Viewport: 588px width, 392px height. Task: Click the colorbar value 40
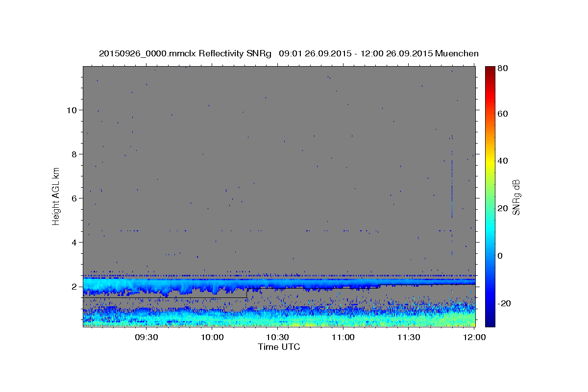click(x=502, y=161)
